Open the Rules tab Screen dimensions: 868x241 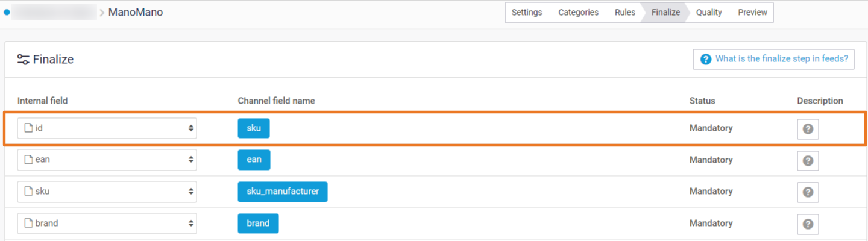(624, 13)
